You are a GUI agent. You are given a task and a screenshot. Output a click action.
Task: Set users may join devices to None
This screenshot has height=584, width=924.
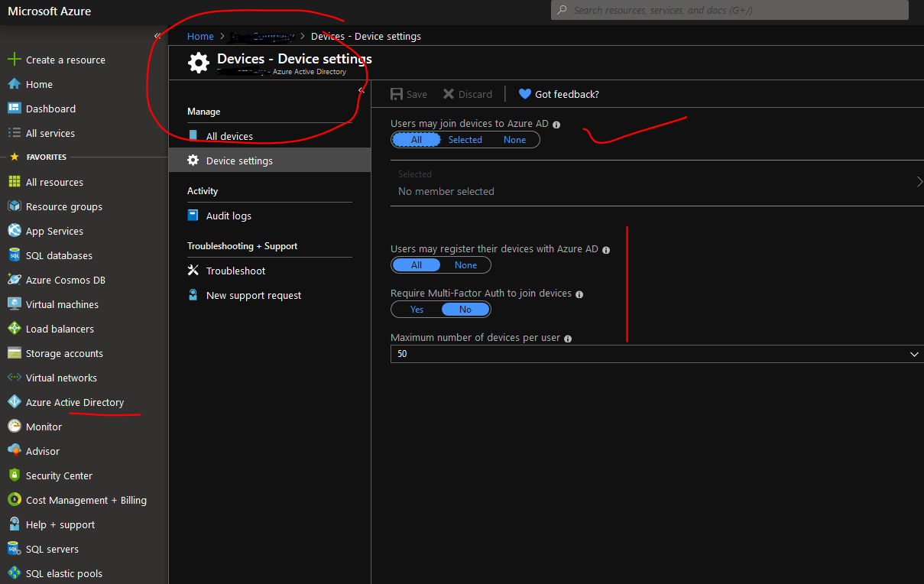pyautogui.click(x=514, y=139)
